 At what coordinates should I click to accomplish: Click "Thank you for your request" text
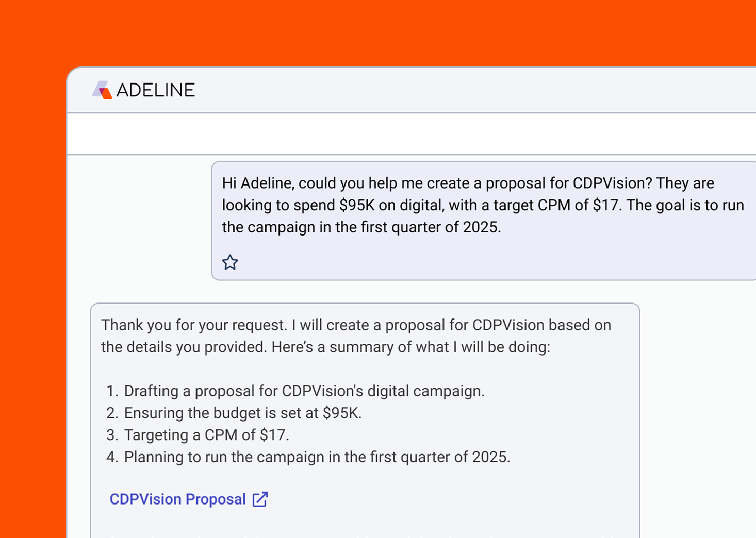(x=193, y=325)
